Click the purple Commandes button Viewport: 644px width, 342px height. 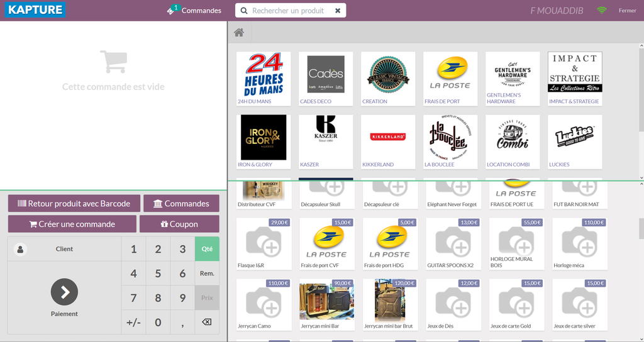[x=181, y=203]
